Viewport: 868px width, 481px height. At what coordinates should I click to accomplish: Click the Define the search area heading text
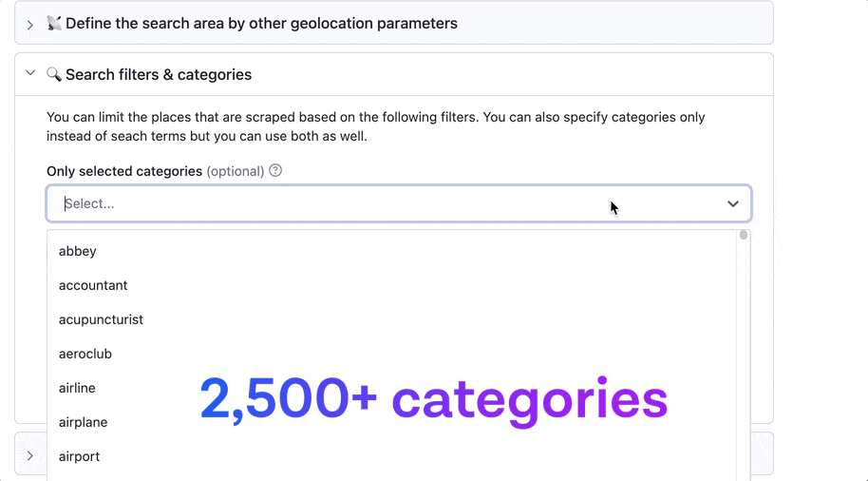(x=261, y=23)
